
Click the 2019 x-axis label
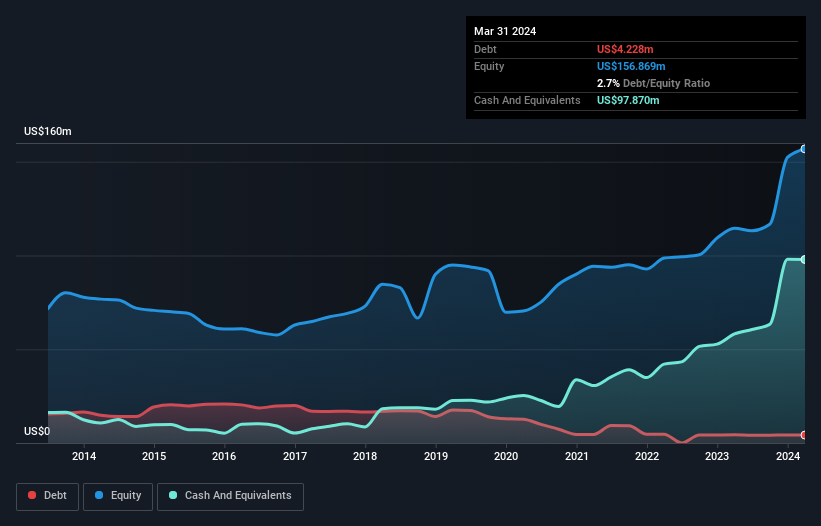click(436, 456)
